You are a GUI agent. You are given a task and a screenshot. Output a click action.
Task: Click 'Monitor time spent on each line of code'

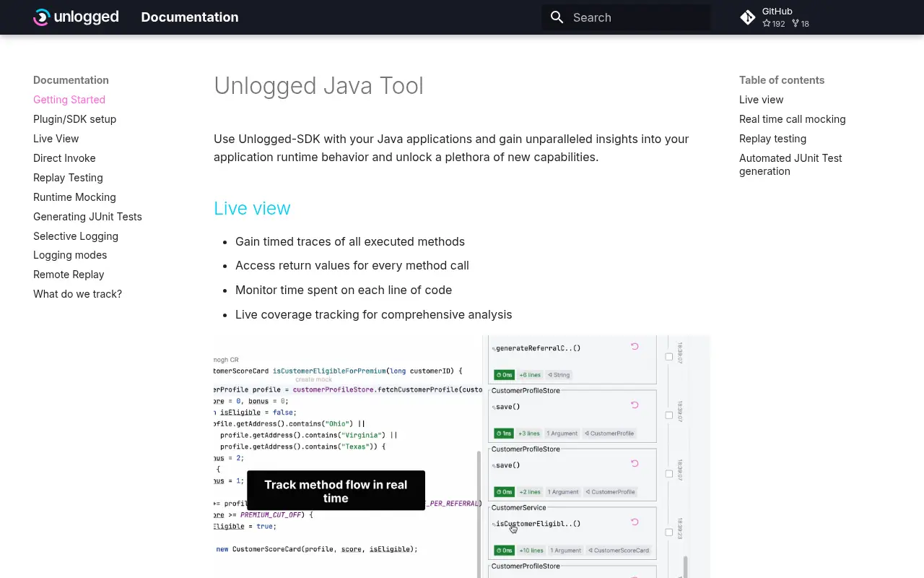pos(344,290)
